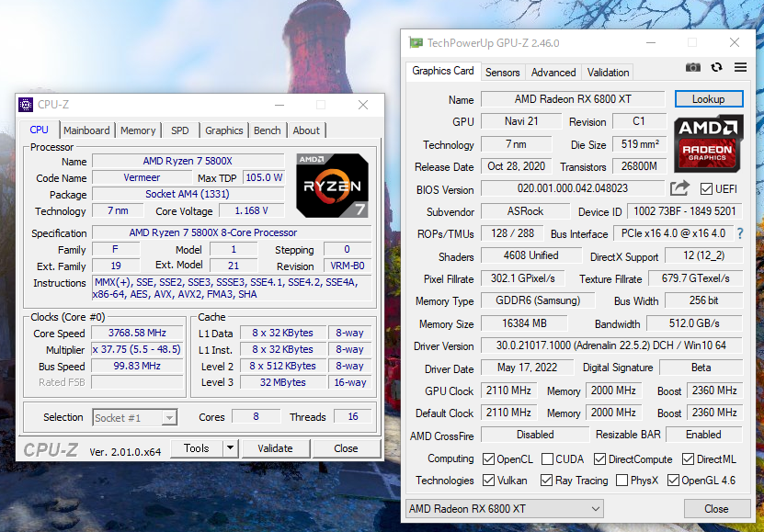Toggle the OpenCL checkbox
Screen dimensions: 764x532
tap(488, 459)
